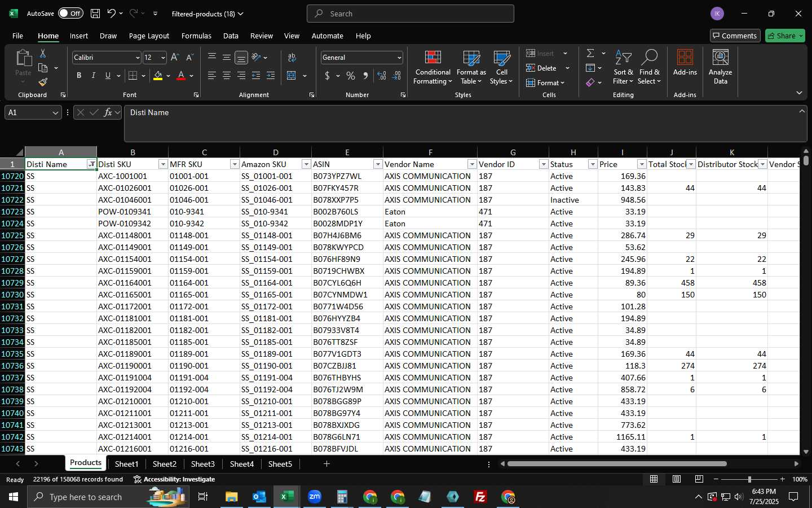Open the Data ribbon tab

[231, 36]
